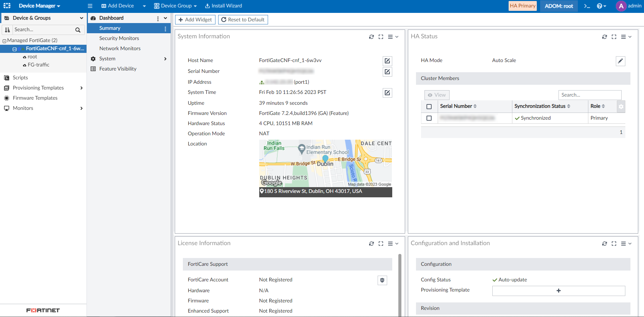Edit the Host Name field icon
Viewport: 644px width, 317px height.
(387, 61)
